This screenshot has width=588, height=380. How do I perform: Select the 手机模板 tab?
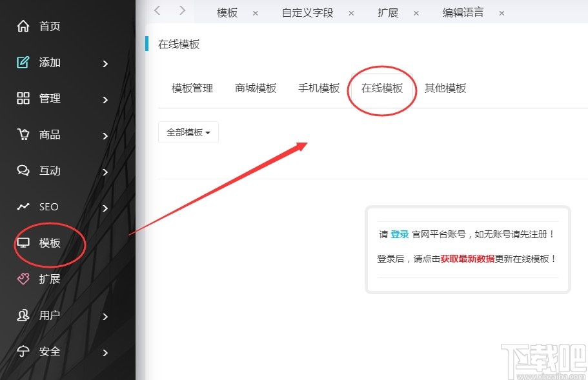pos(319,88)
